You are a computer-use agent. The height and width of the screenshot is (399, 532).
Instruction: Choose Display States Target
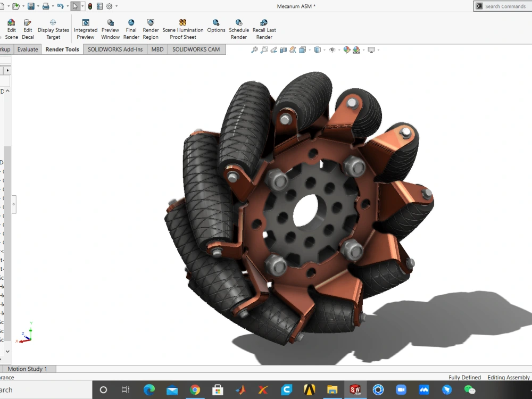53,29
